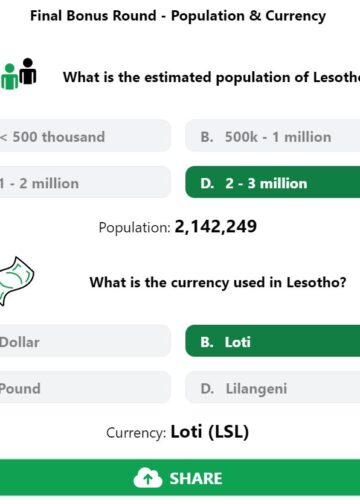Click the green person figure icon
The image size is (360, 504).
(x=9, y=77)
